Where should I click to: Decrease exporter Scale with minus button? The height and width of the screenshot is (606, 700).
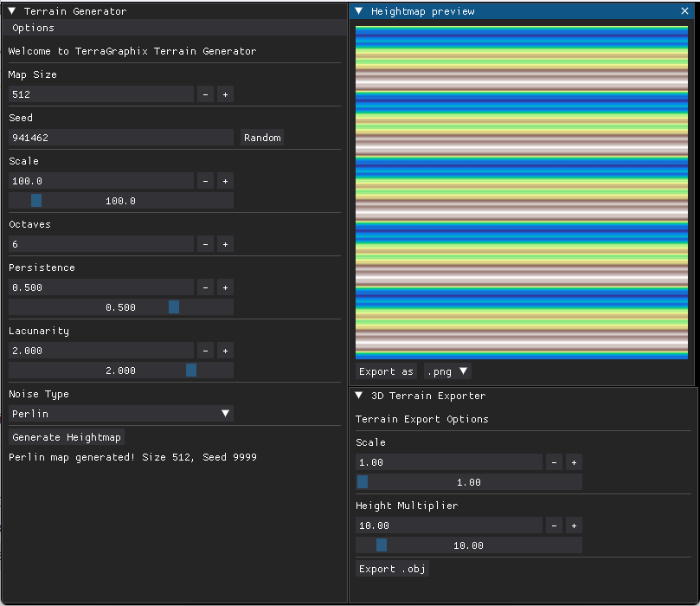(554, 462)
